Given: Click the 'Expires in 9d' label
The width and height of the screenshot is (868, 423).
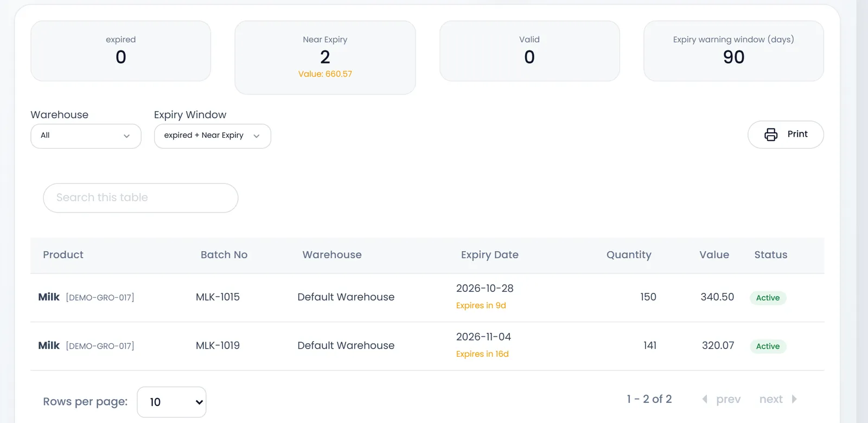Looking at the screenshot, I should point(481,305).
